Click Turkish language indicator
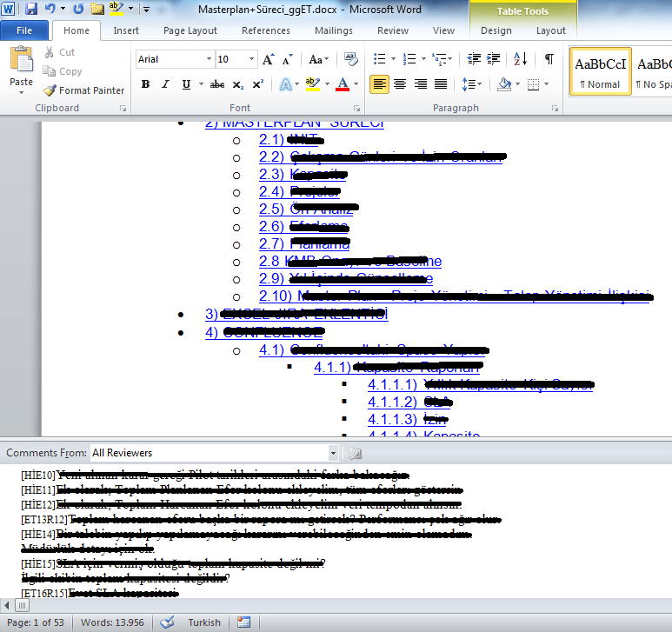The height and width of the screenshot is (632, 672). (204, 622)
